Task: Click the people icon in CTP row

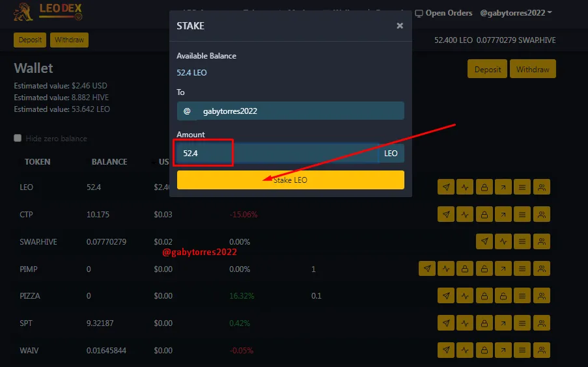Action: coord(542,215)
